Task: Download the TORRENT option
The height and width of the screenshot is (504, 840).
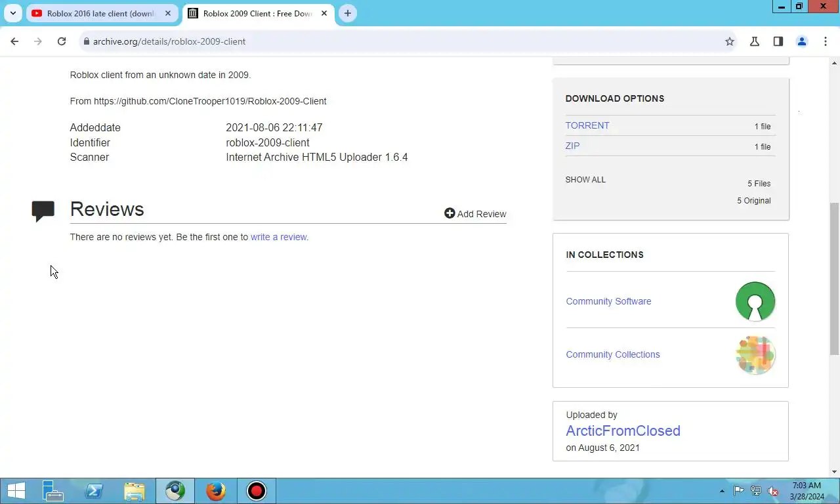Action: (587, 125)
